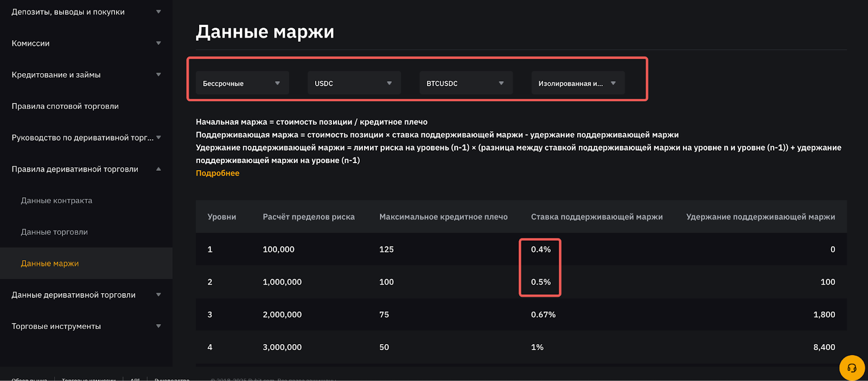Image resolution: width=868 pixels, height=381 pixels.
Task: Click the Ставка поддерживающей маржи column header
Action: click(597, 217)
